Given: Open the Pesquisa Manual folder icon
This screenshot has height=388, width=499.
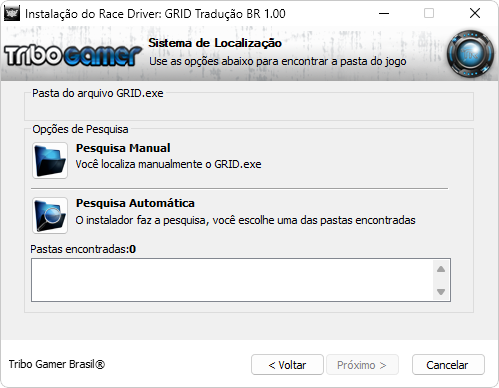Looking at the screenshot, I should click(50, 160).
